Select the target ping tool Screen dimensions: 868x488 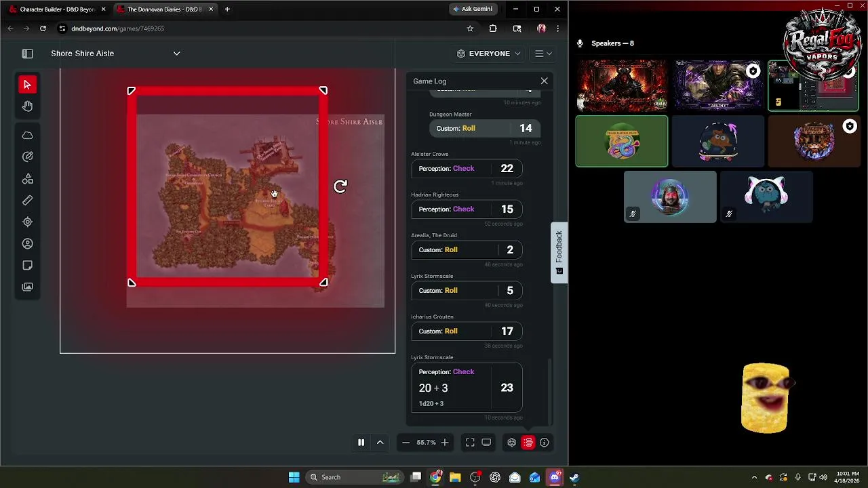pos(27,222)
